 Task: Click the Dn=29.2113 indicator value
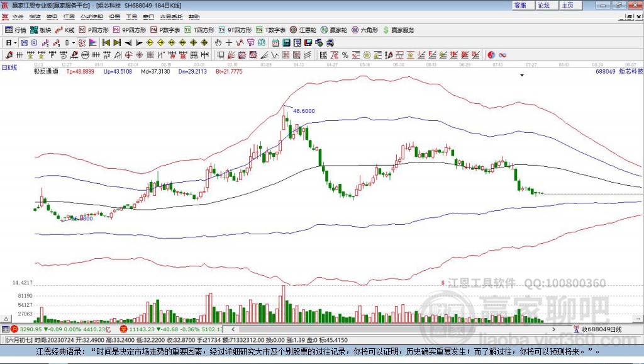click(x=192, y=72)
